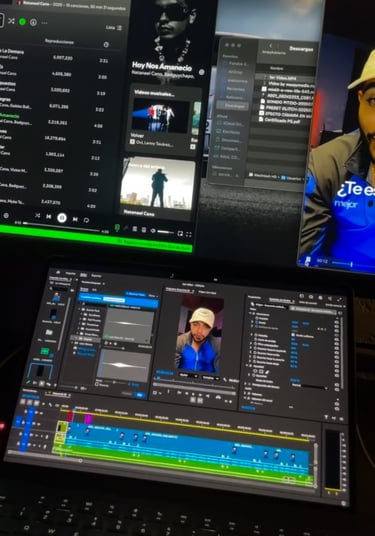Image resolution: width=375 pixels, height=536 pixels.
Task: Click 'Hoy Nos Amanecio' title in Spotify's side panel
Action: [162, 66]
